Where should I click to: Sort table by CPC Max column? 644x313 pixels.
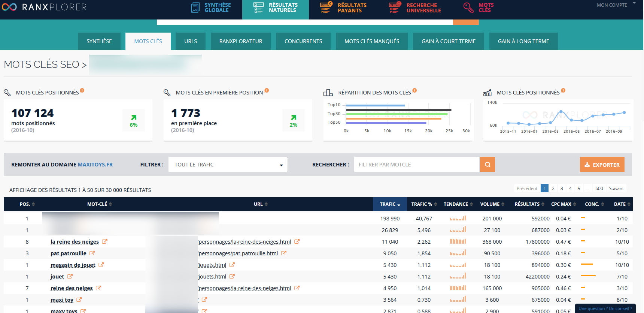point(563,204)
